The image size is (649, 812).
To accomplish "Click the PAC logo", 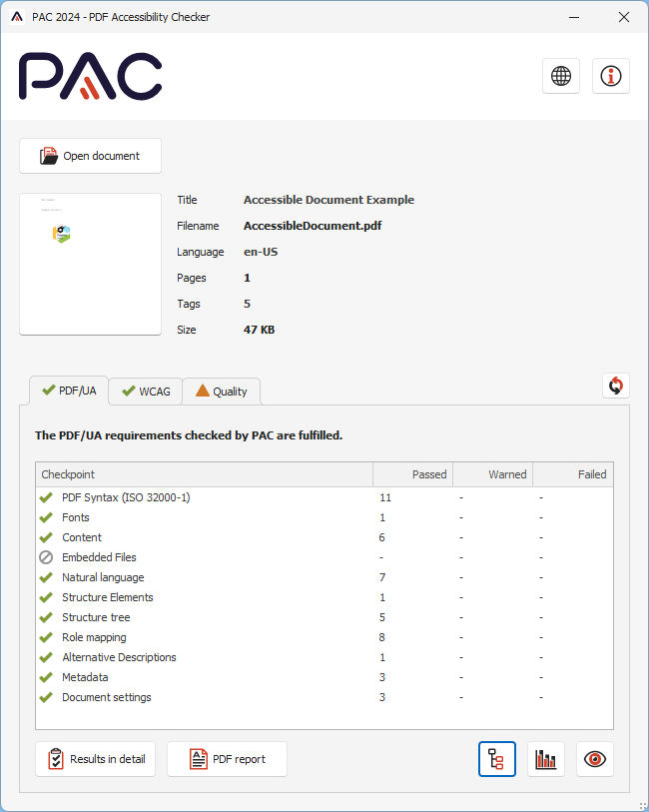I will [x=91, y=76].
